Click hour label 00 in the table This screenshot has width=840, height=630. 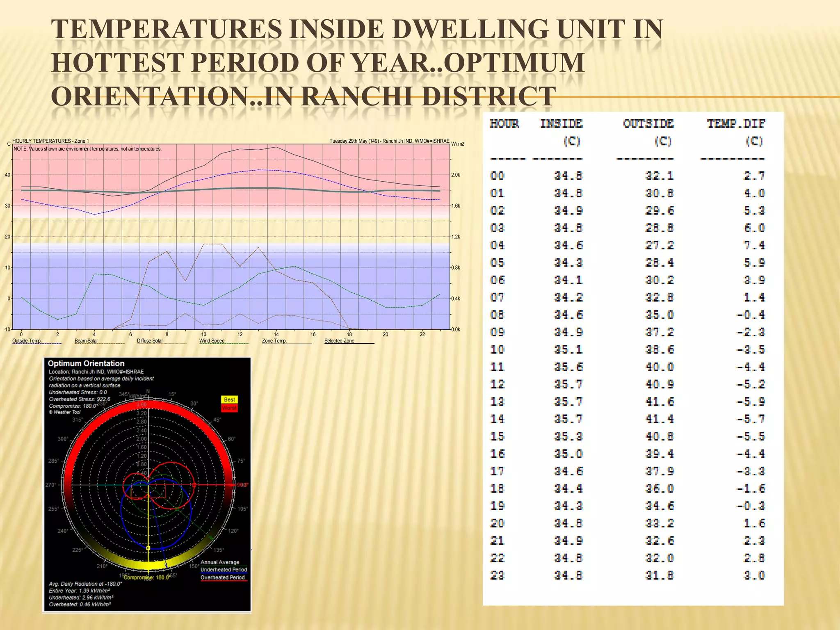tap(497, 176)
